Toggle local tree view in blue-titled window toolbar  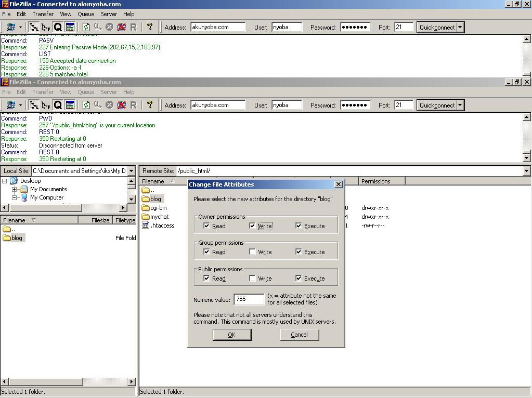(34, 27)
